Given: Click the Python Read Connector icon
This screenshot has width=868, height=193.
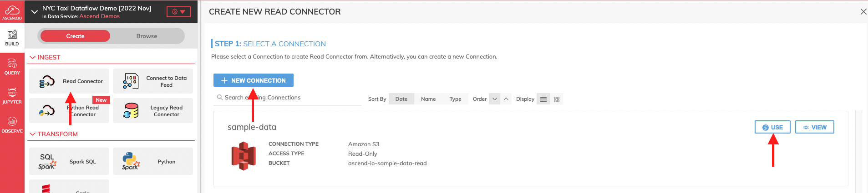Looking at the screenshot, I should coord(47,111).
